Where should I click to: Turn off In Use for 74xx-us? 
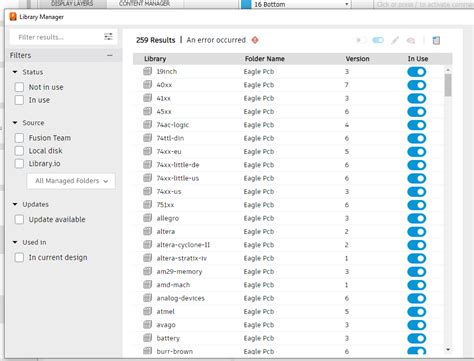pos(417,192)
